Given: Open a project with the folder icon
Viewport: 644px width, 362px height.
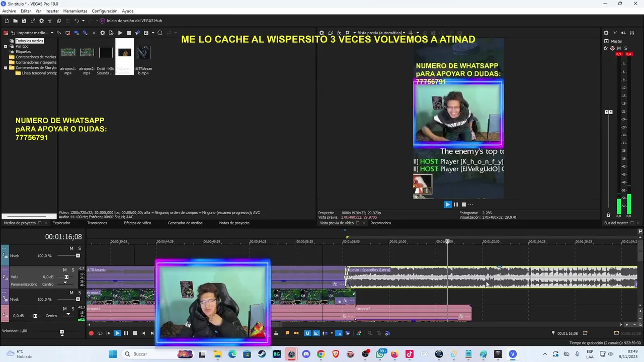Looking at the screenshot, I should [x=15, y=21].
